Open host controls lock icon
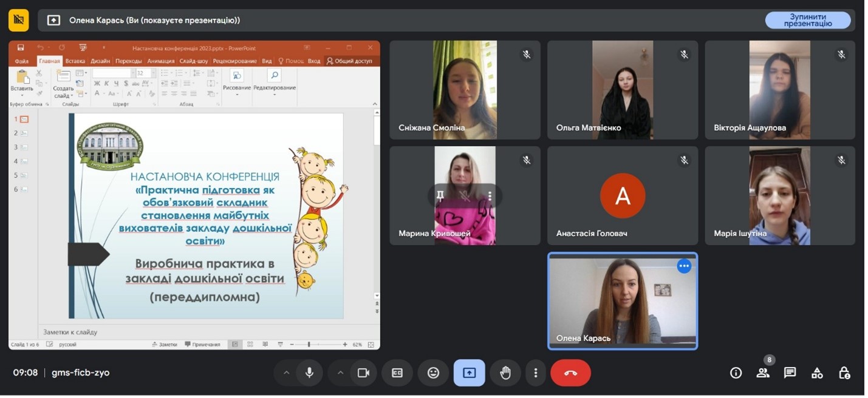 click(844, 373)
